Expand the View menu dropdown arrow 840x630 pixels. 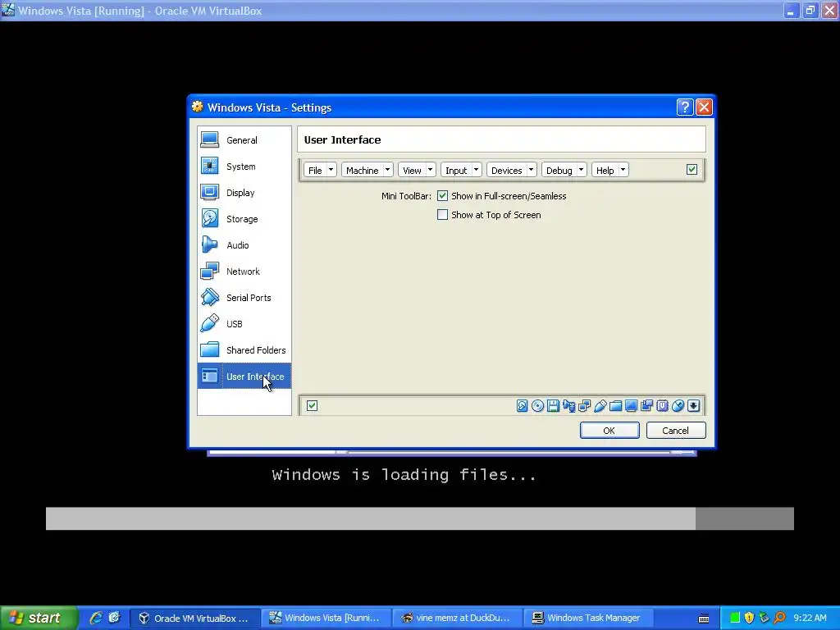click(x=430, y=170)
